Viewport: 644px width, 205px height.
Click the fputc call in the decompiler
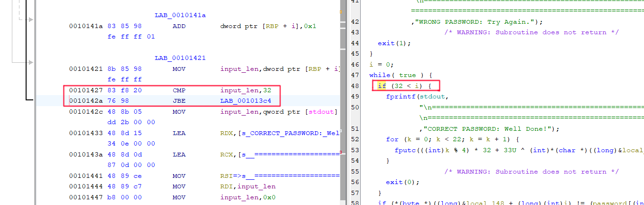point(404,150)
